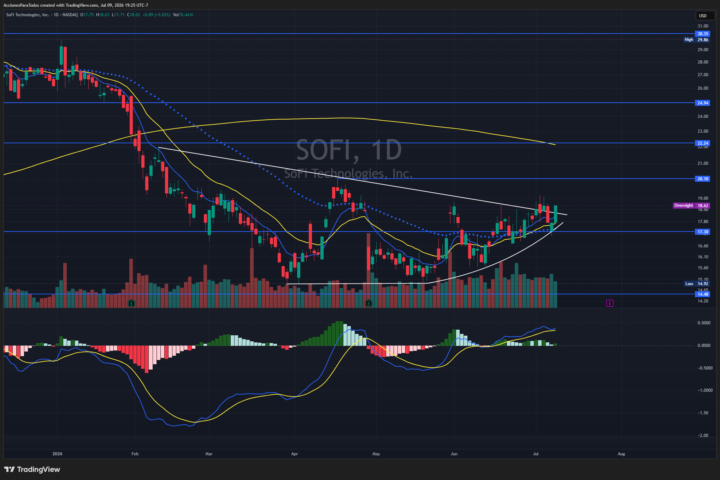Viewport: 720px width, 480px height.
Task: Click the SoFi Technologies symbol title in legend
Action: [27, 15]
